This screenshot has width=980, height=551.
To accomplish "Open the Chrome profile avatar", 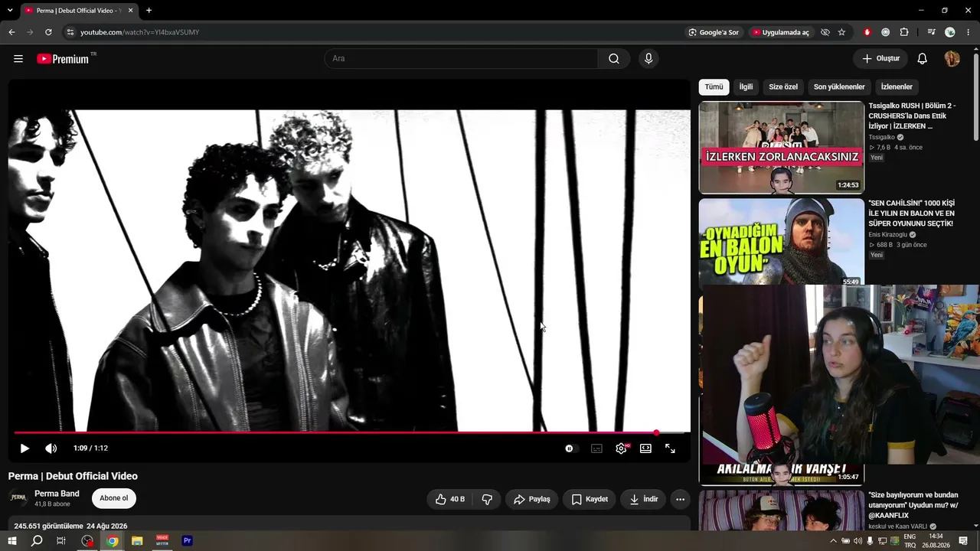I will 950,32.
